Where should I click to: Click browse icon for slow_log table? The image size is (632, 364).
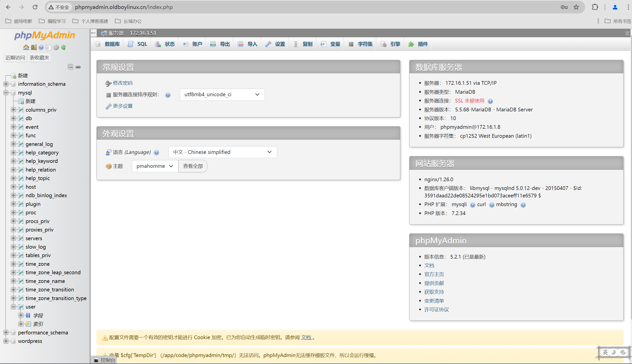click(x=21, y=247)
